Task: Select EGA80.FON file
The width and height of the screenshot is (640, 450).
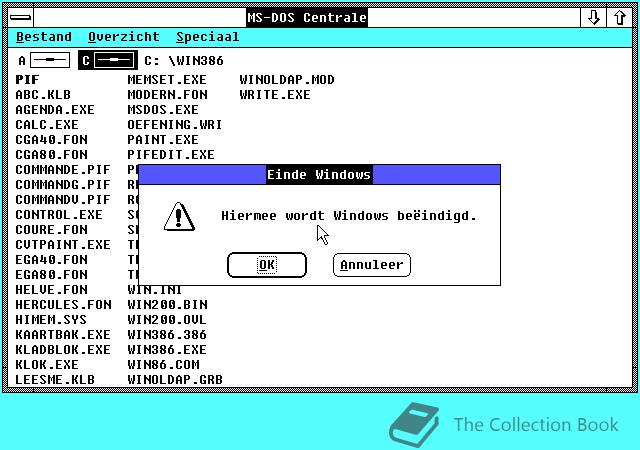Action: (x=51, y=275)
